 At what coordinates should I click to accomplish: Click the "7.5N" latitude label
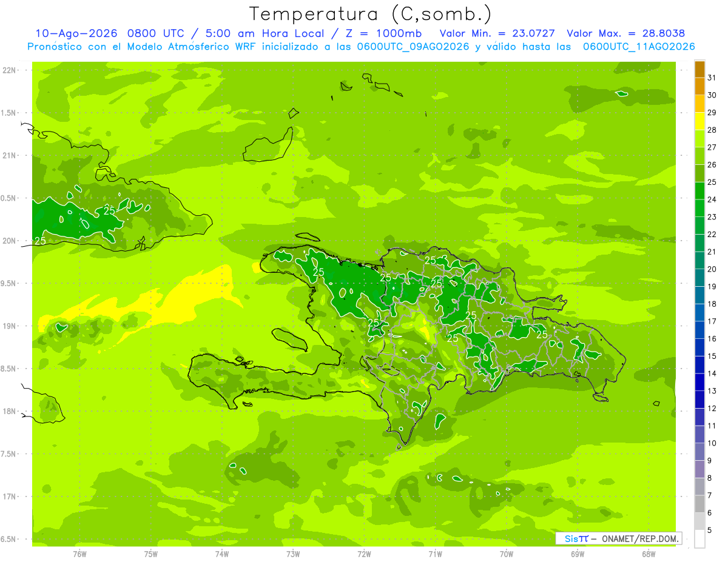[x=9, y=454]
